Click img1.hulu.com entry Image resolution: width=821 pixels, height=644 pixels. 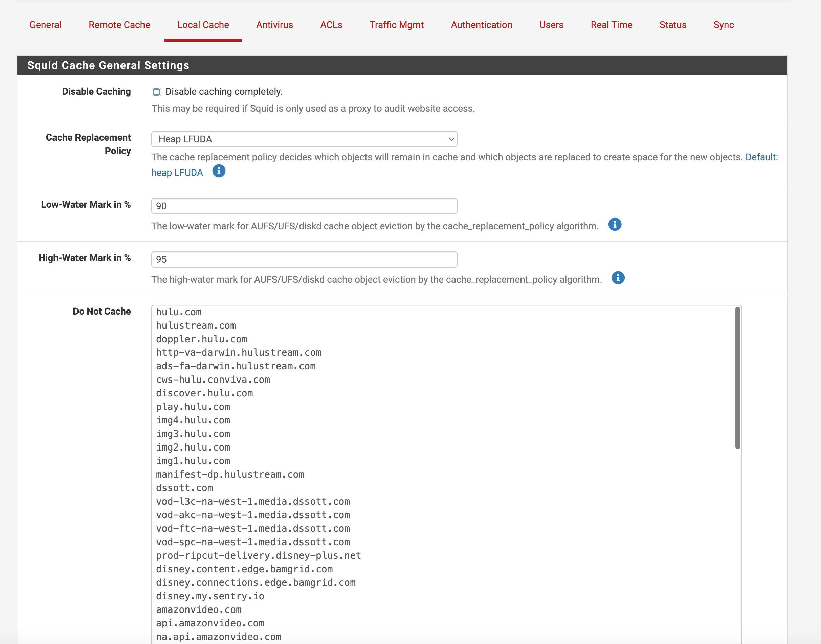tap(193, 461)
